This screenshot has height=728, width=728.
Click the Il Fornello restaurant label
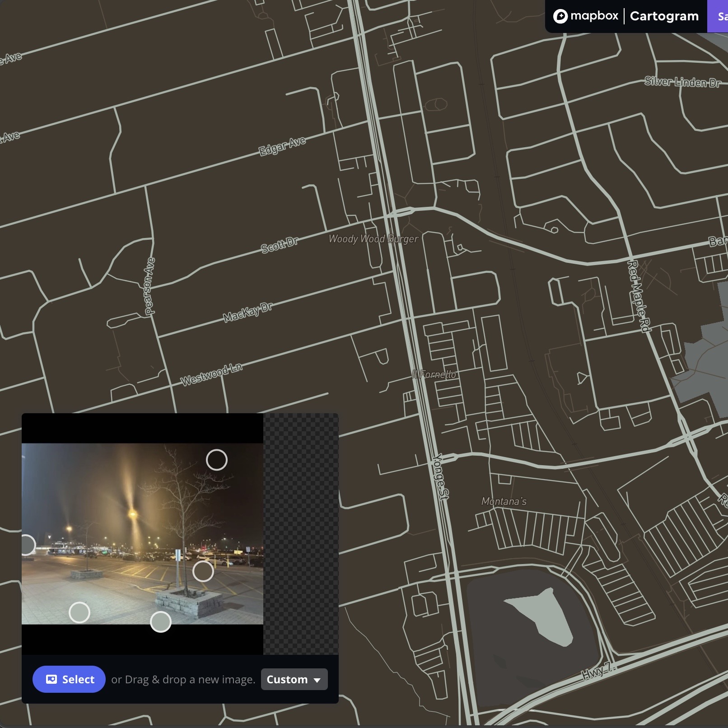click(434, 374)
